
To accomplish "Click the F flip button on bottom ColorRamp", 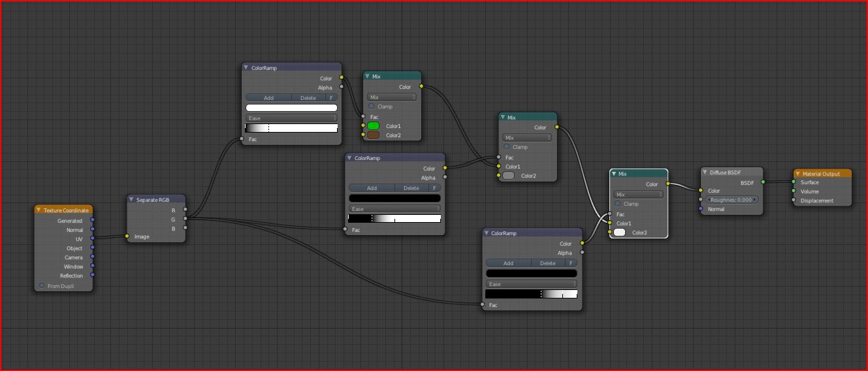I will point(571,263).
